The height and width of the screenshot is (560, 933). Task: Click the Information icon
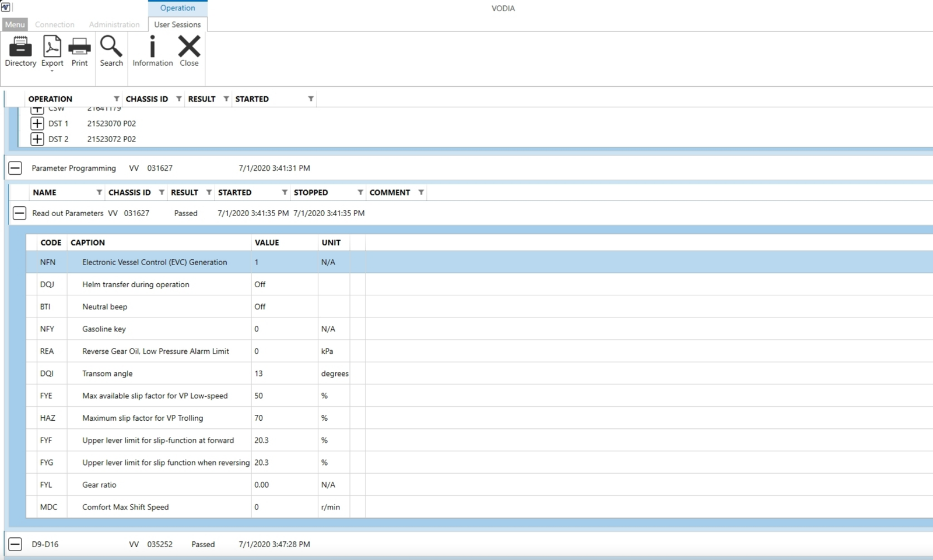(152, 47)
